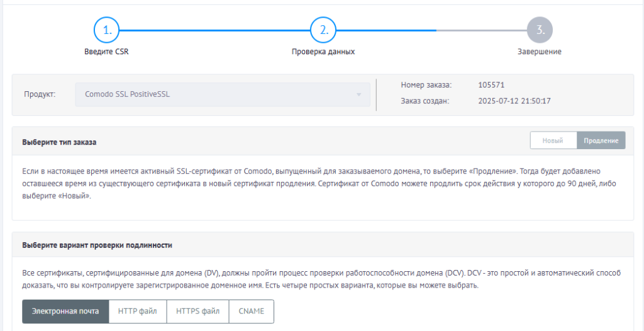Viewport: 644px width, 331px height.
Task: Select the 'Электронная почта' verification tab
Action: click(x=65, y=311)
